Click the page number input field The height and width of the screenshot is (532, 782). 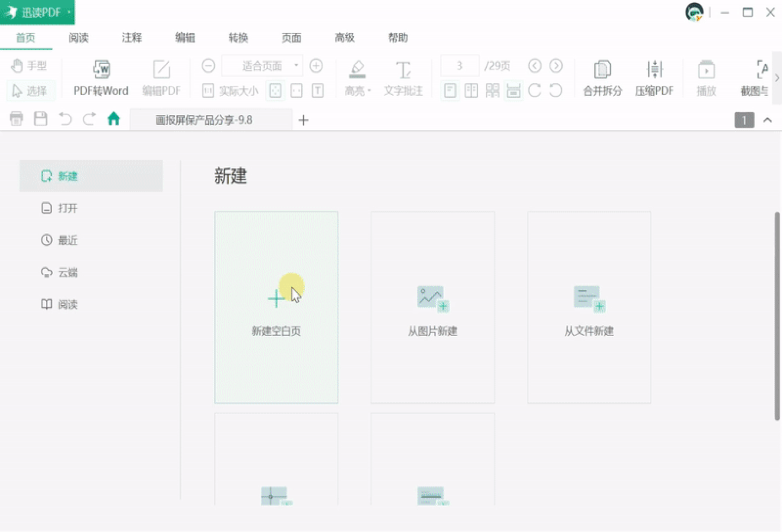click(459, 66)
